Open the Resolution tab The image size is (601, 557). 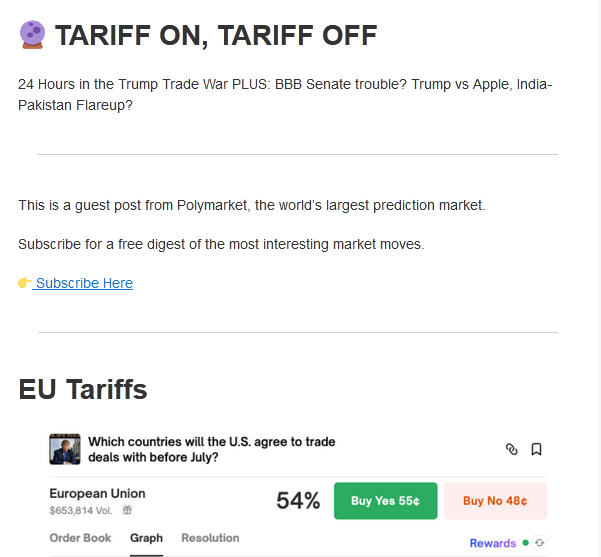(210, 538)
